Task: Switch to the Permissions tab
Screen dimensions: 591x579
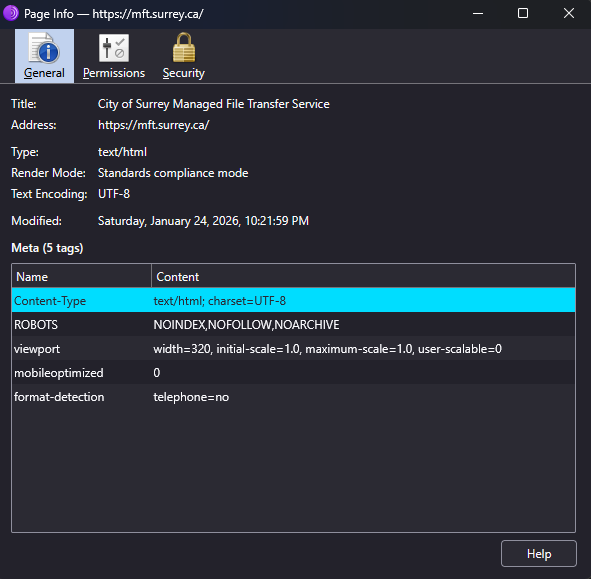Action: click(114, 56)
